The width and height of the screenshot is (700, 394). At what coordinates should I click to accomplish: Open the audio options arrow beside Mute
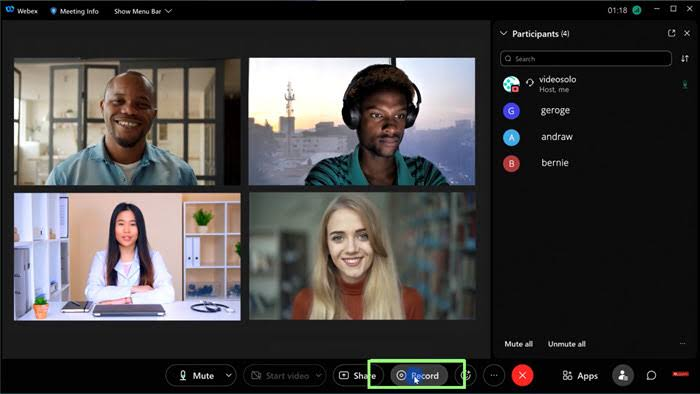229,376
